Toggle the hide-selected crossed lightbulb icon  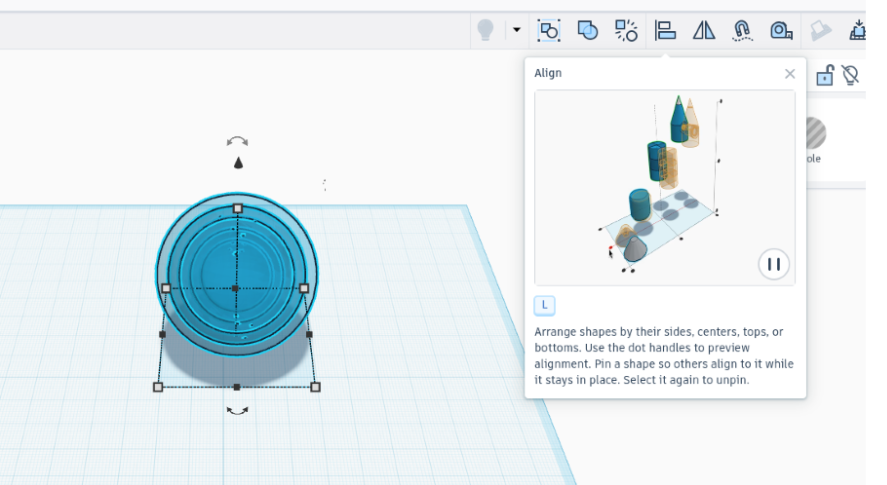(850, 75)
